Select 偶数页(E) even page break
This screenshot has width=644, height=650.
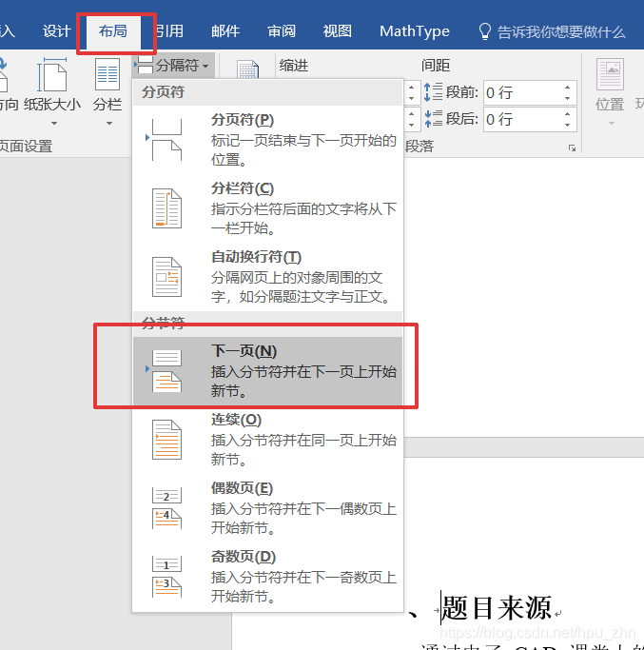click(x=267, y=508)
